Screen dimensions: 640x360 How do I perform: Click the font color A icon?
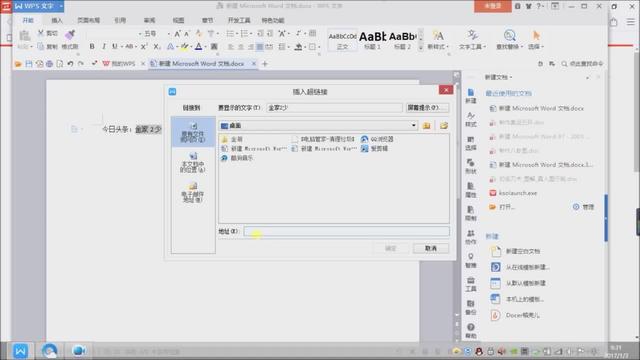click(x=198, y=47)
